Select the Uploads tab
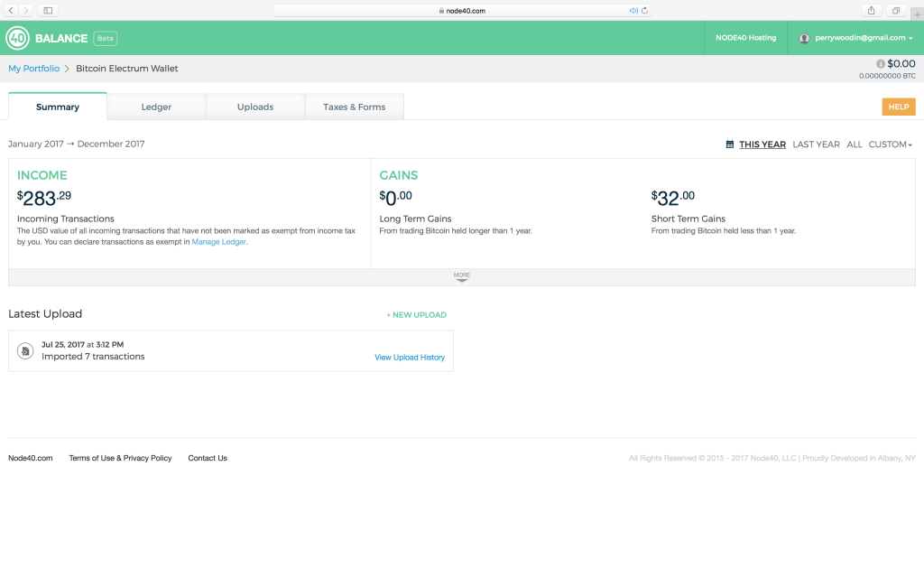 pyautogui.click(x=255, y=107)
